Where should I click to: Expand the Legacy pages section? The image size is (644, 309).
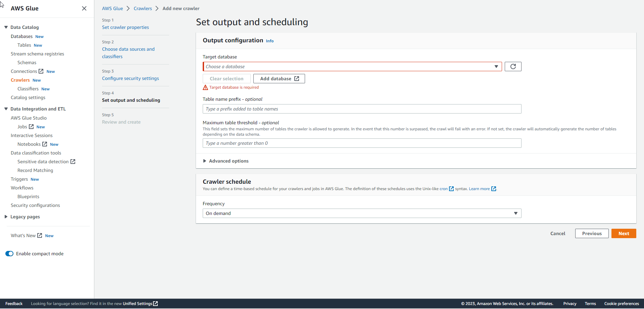(6, 217)
